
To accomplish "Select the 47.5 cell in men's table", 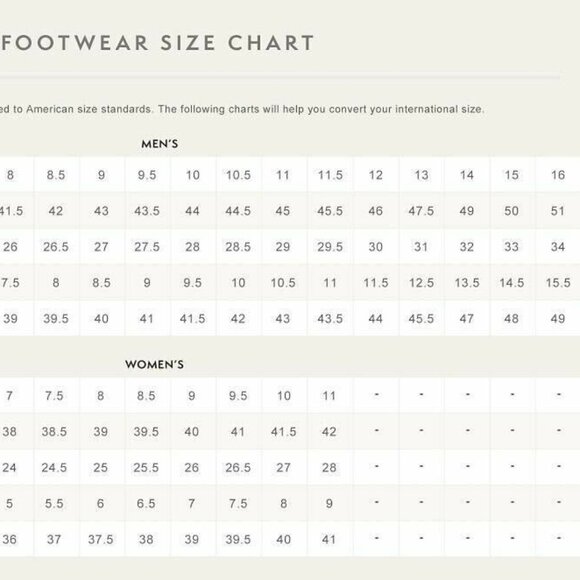I will [421, 210].
